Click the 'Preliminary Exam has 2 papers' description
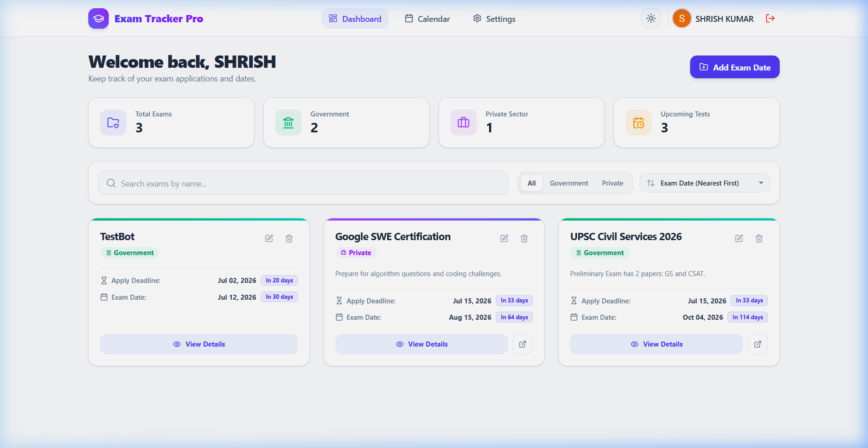 pyautogui.click(x=637, y=274)
